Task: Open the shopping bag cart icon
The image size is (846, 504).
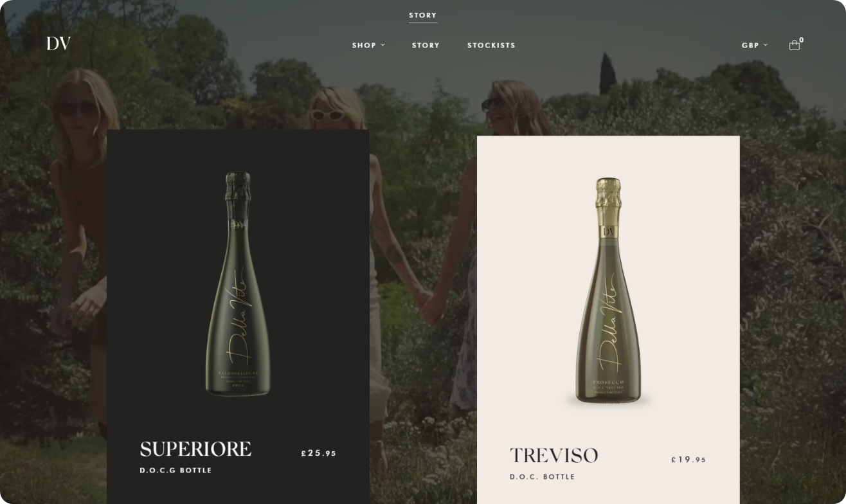Action: (795, 45)
